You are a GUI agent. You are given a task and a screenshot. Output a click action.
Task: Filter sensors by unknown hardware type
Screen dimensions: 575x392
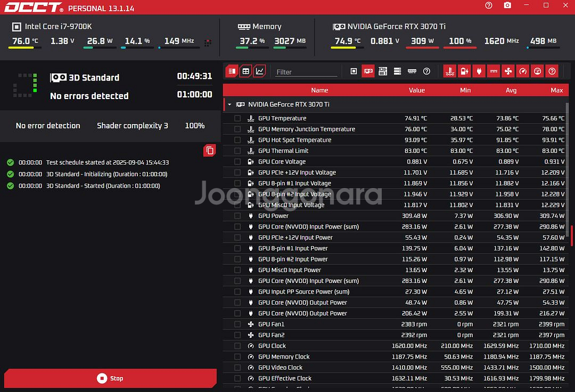point(426,71)
